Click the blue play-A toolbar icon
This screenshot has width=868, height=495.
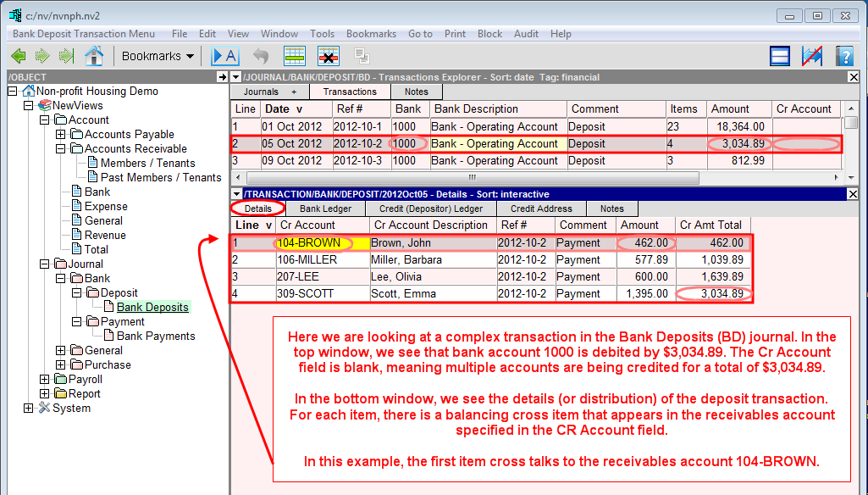[225, 56]
